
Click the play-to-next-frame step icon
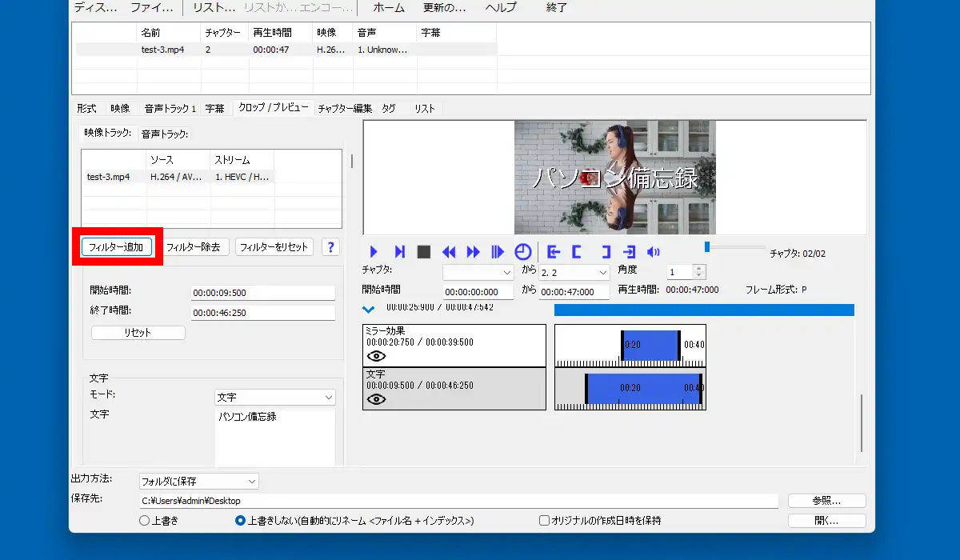coord(400,252)
